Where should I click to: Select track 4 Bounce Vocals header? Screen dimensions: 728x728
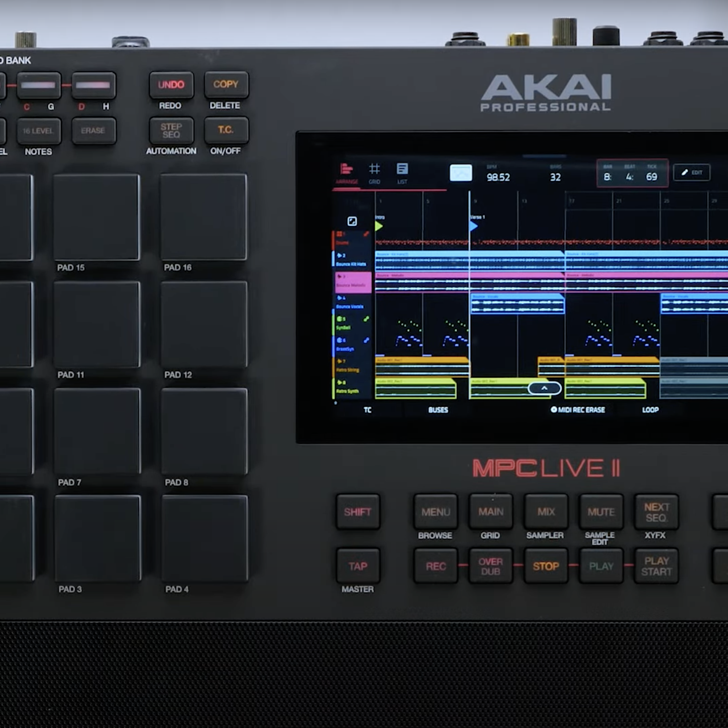pyautogui.click(x=352, y=303)
